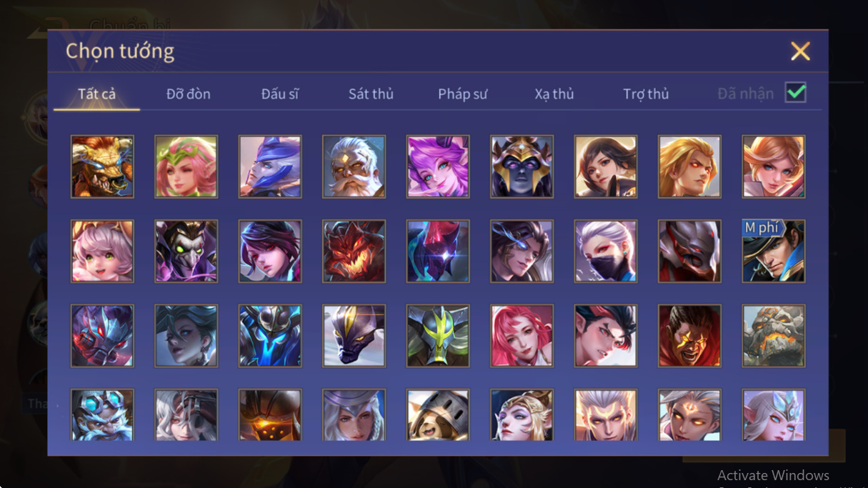The image size is (868, 488).
Task: Switch to the Trợ thủ tab
Action: (646, 94)
